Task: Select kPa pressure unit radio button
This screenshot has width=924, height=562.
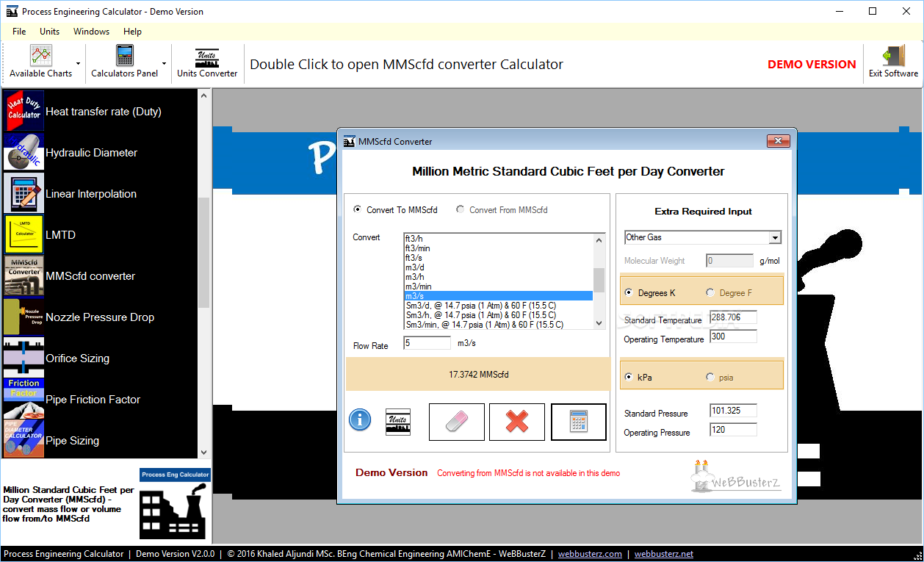Action: click(x=629, y=377)
